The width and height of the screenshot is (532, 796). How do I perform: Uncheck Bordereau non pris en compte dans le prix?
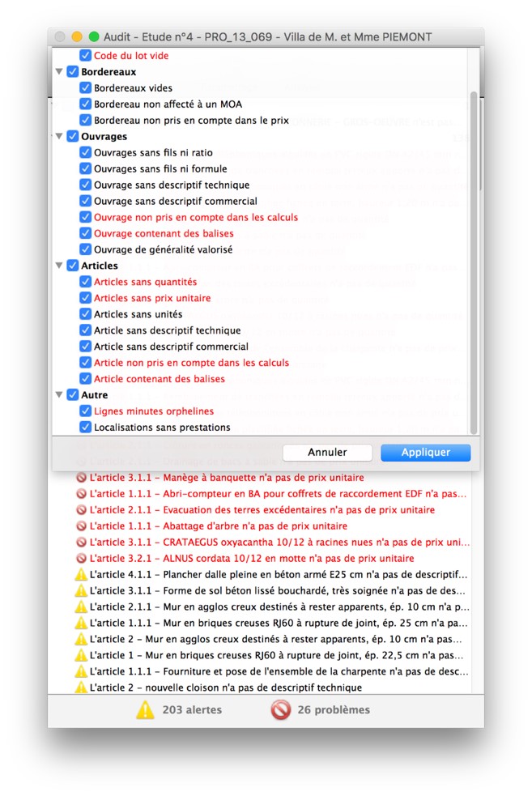pos(85,121)
